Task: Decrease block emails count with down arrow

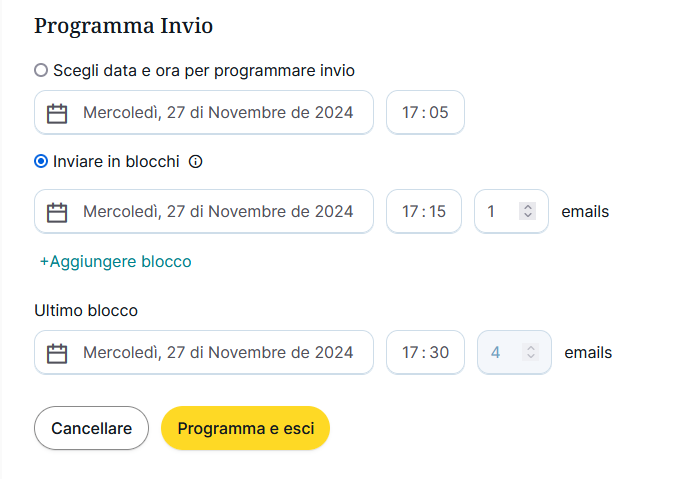Action: (529, 216)
